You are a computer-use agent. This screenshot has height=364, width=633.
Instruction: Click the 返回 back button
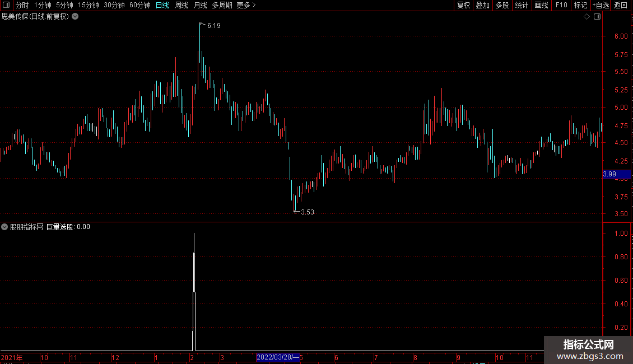[621, 5]
